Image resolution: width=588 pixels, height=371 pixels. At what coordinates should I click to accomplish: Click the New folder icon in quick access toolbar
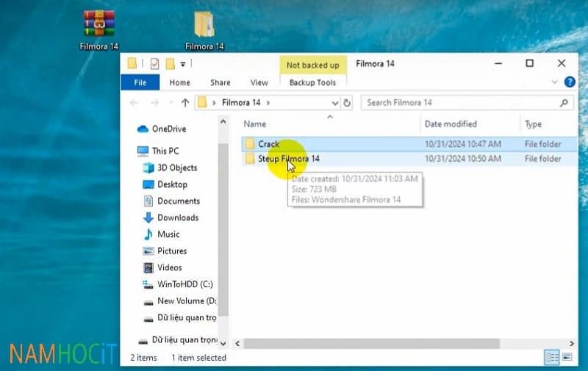171,64
